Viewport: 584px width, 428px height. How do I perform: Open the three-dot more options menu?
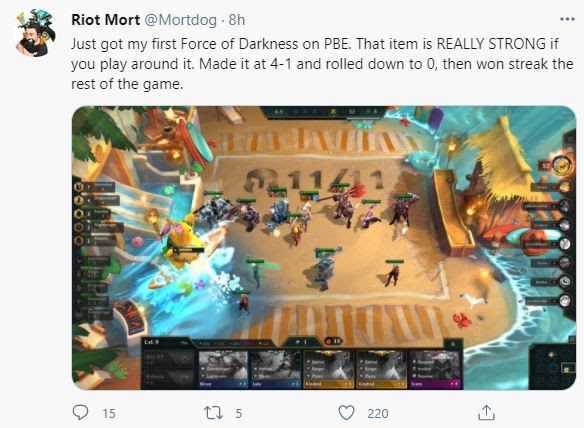tap(567, 19)
